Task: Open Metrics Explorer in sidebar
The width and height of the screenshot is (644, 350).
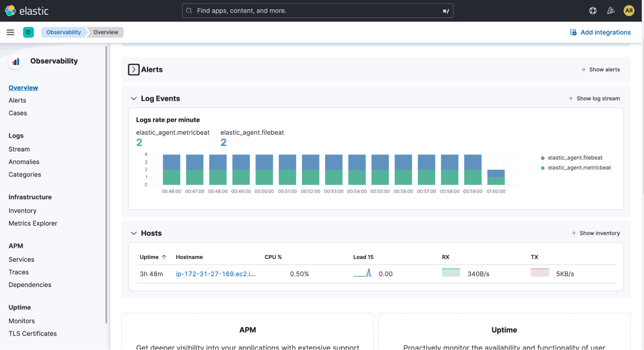Action: click(x=33, y=223)
